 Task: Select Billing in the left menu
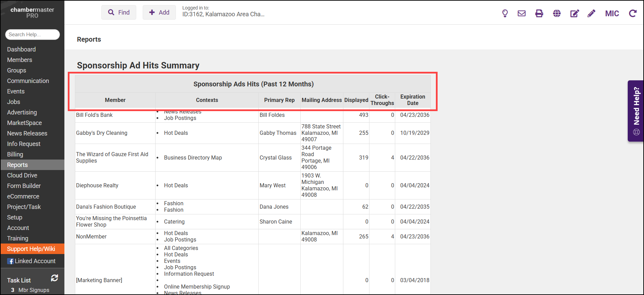click(x=15, y=154)
